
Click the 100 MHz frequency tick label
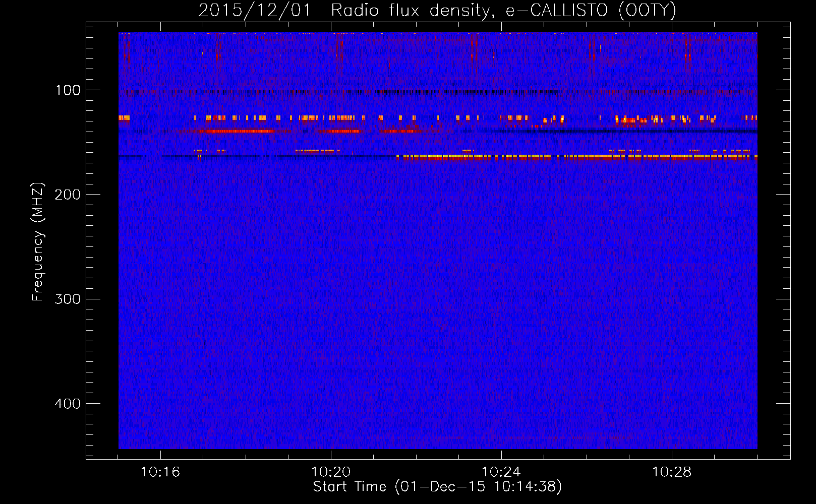click(x=68, y=90)
